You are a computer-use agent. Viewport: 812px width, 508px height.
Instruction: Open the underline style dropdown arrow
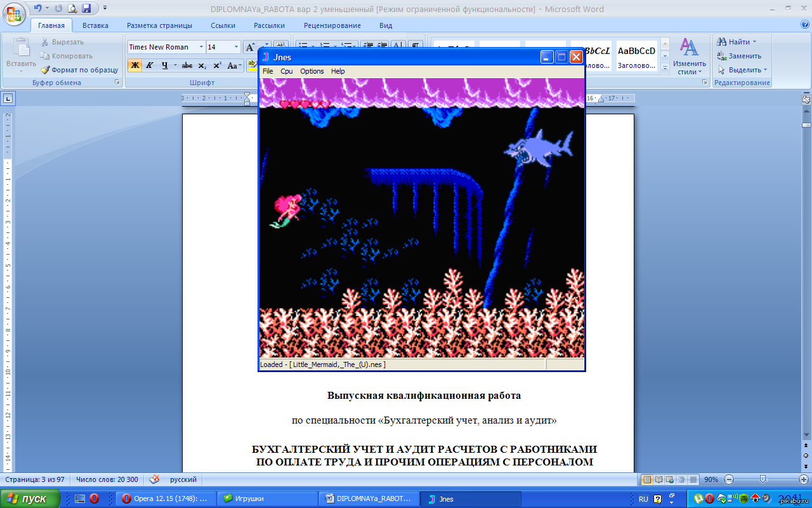[174, 65]
